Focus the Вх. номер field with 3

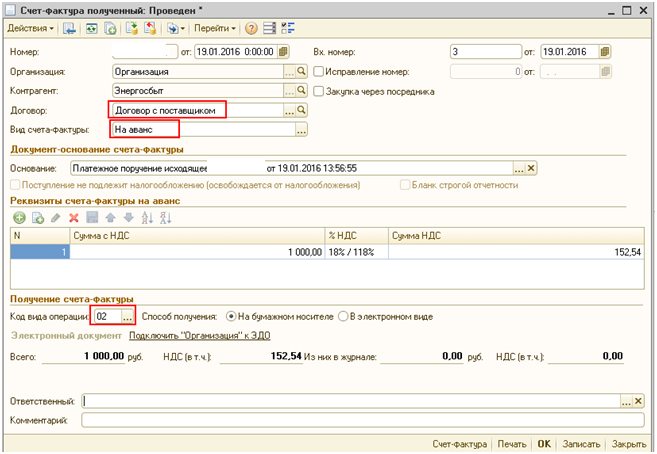tap(486, 52)
